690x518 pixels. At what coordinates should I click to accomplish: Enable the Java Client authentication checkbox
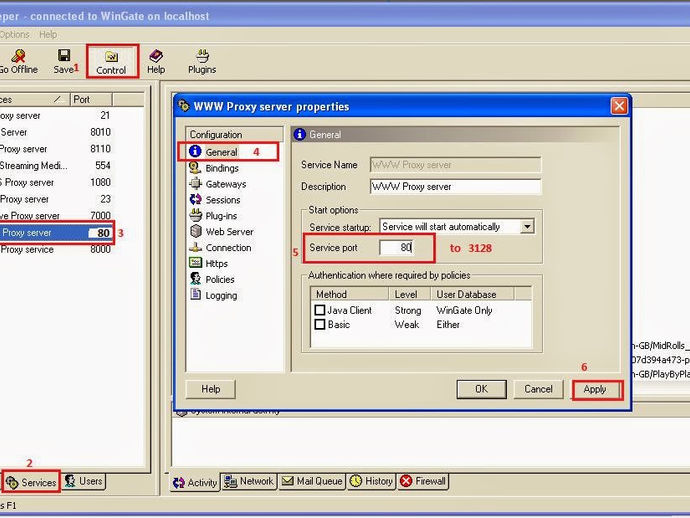pos(320,310)
